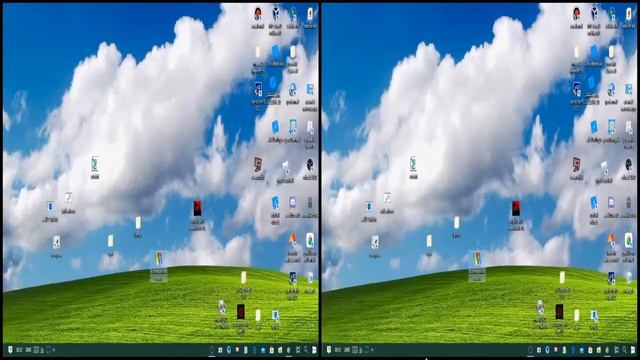Click taskbar search magnifier on left screen
Image resolution: width=640 pixels, height=360 pixels.
click(306, 350)
